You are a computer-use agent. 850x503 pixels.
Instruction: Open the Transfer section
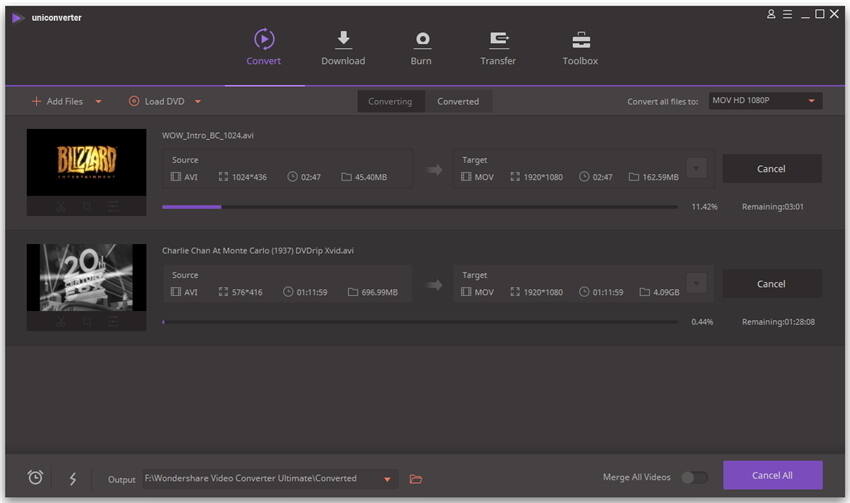[x=498, y=48]
